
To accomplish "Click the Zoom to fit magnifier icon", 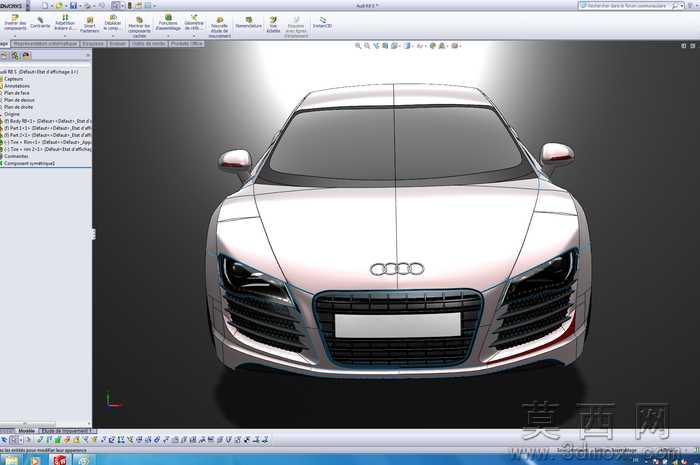I will [x=358, y=46].
